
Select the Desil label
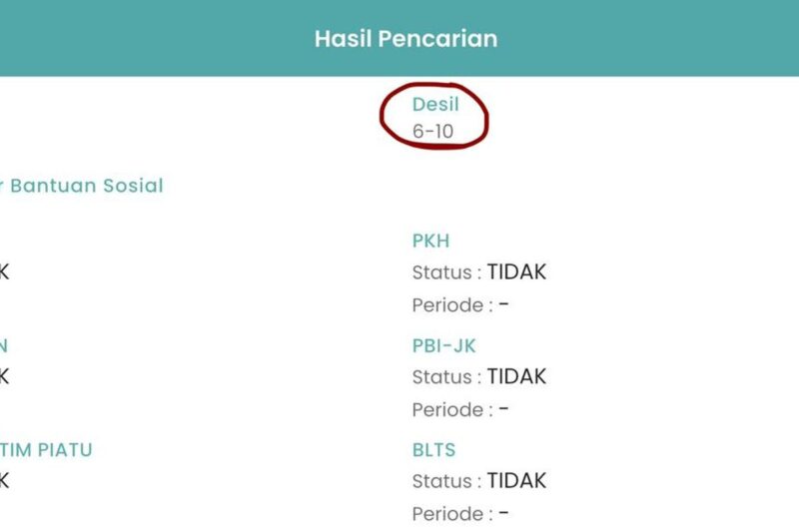pos(435,105)
